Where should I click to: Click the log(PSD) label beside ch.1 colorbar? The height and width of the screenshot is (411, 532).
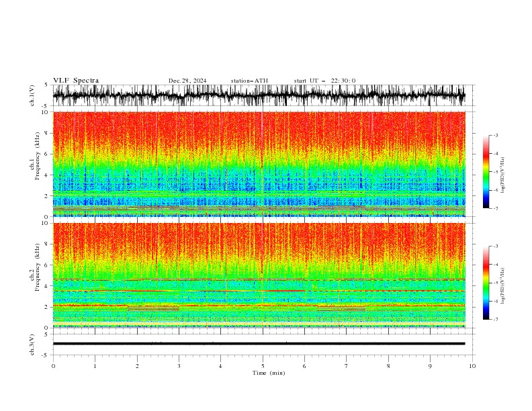pos(503,175)
